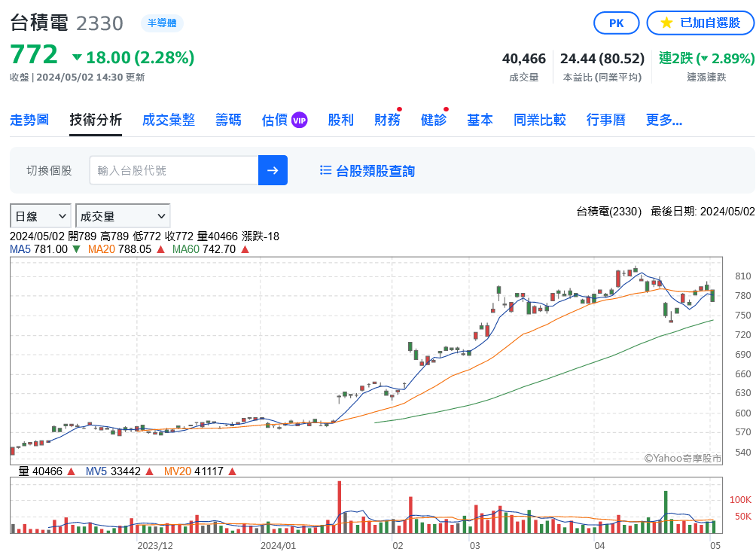This screenshot has width=756, height=558.
Task: Click the 40,466 volume figure
Action: pos(524,58)
